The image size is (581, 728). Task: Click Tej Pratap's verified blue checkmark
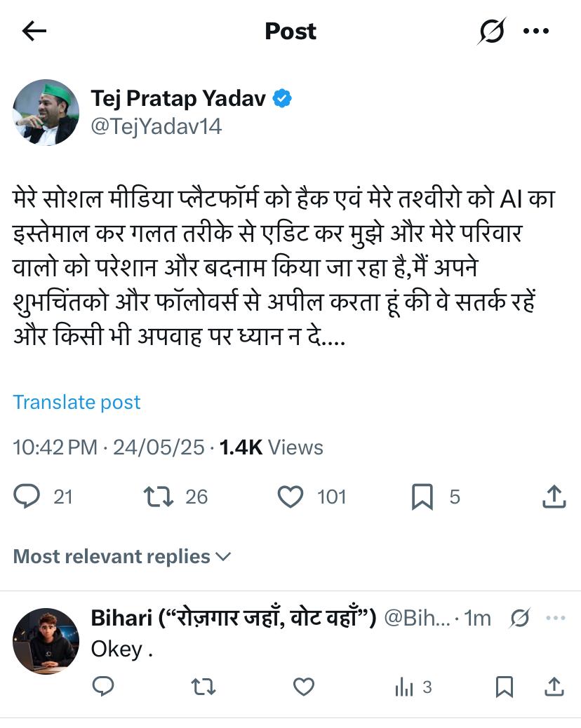pyautogui.click(x=282, y=99)
